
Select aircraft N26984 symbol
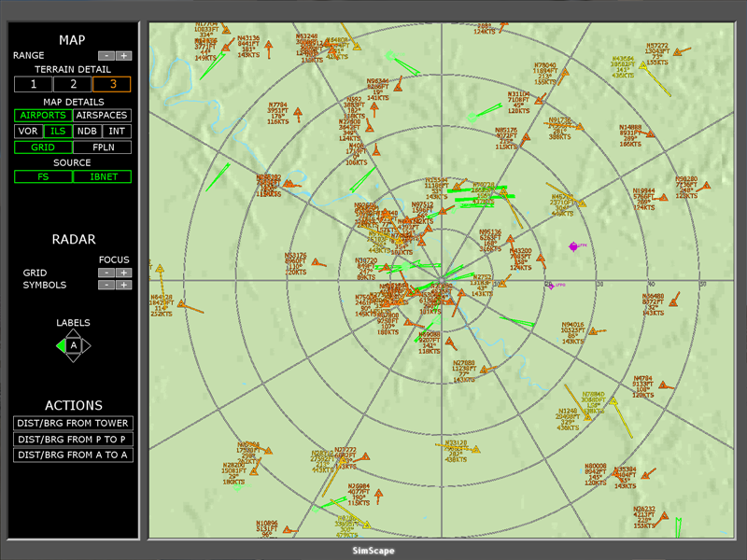379,494
